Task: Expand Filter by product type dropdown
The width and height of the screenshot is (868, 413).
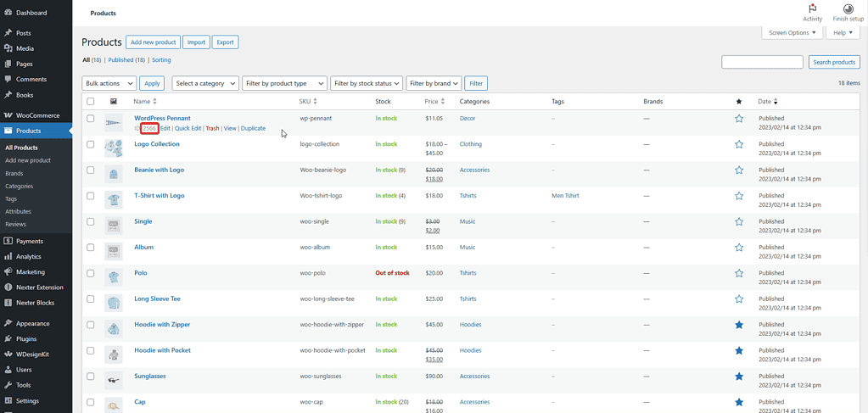Action: coord(284,84)
